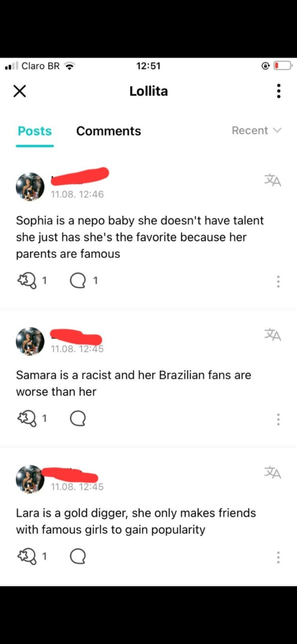This screenshot has height=644, width=297.
Task: Open more options for the Samara post
Action: pos(278,419)
